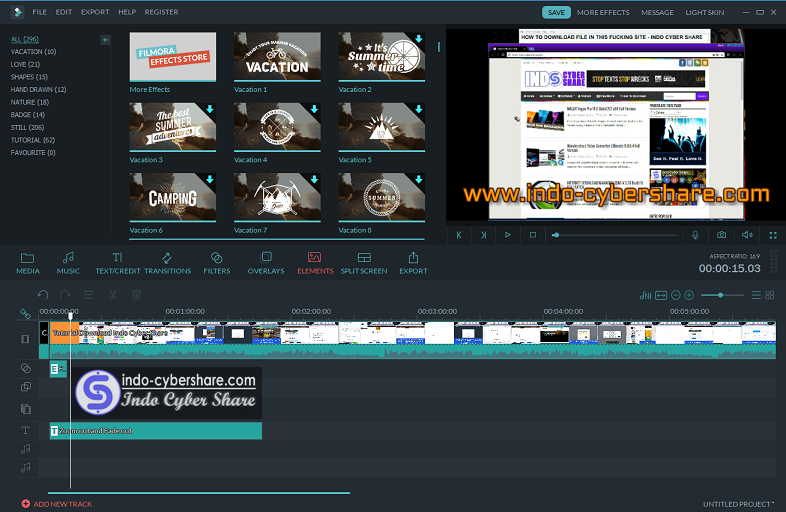Open the Media library tab
Viewport: 786px width, 512px height.
28,263
